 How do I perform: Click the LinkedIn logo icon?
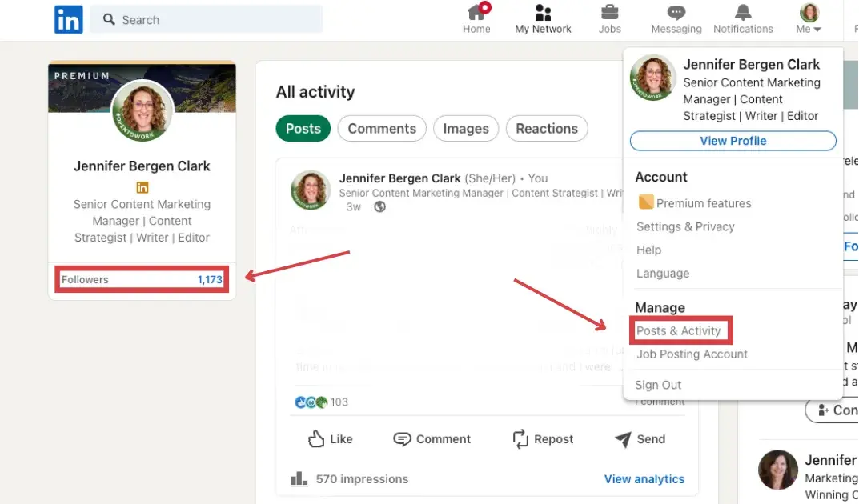point(68,19)
